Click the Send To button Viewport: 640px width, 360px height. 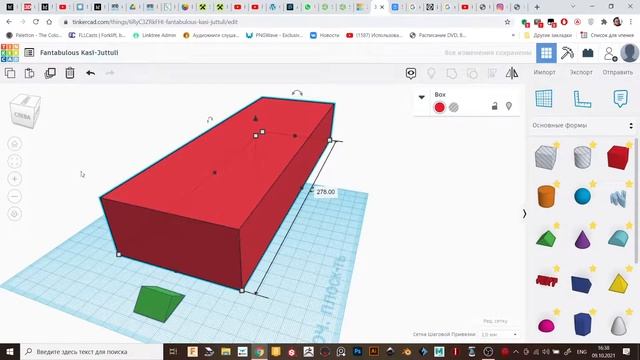[618, 72]
